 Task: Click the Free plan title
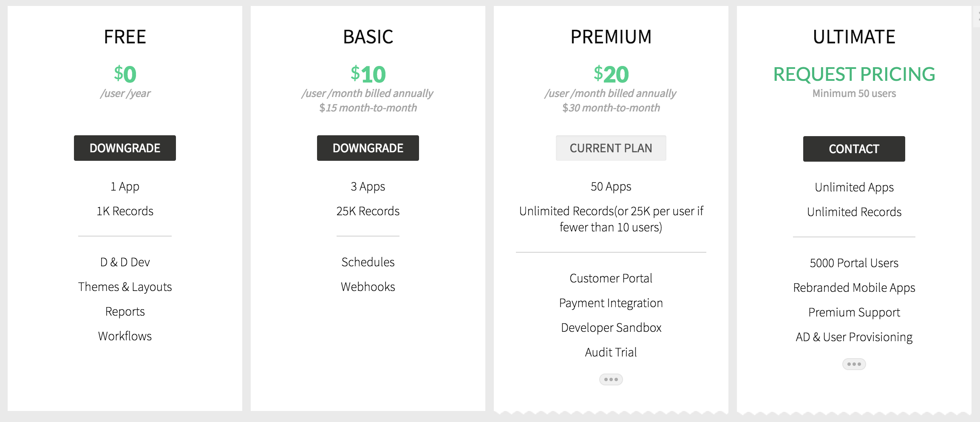(125, 37)
